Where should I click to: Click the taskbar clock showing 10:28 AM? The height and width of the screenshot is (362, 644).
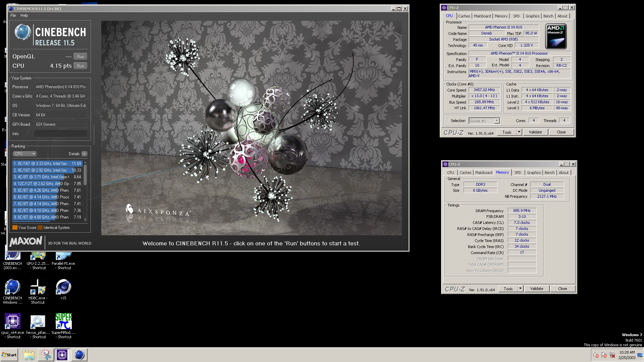(627, 355)
